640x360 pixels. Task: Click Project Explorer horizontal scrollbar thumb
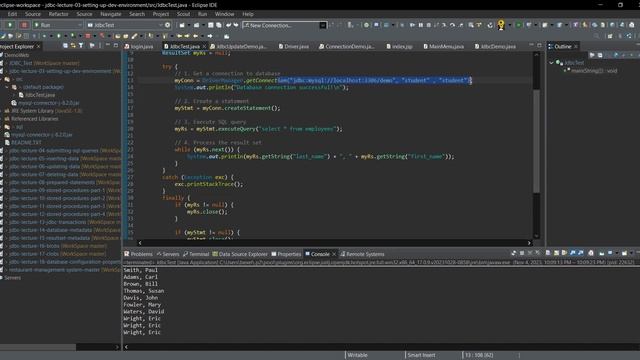38,347
